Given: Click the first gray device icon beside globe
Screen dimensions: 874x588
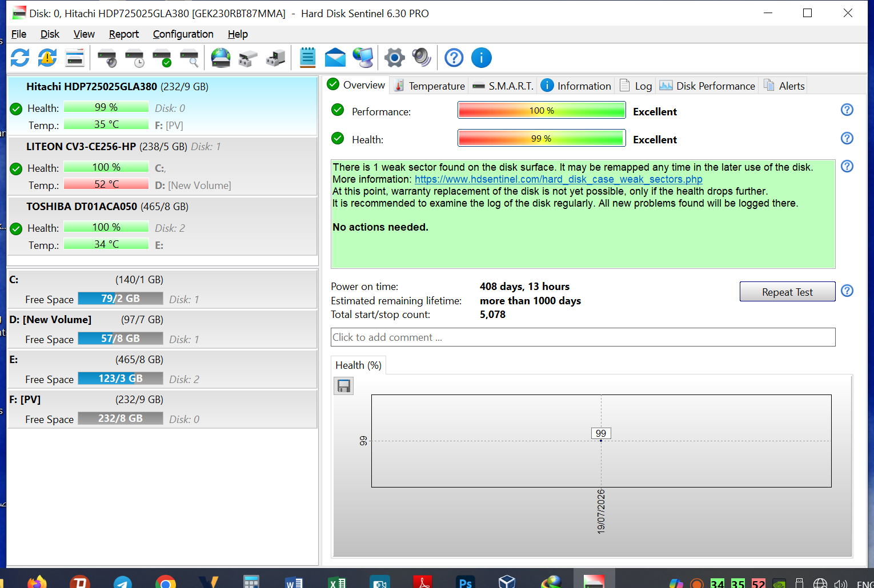Looking at the screenshot, I should pyautogui.click(x=248, y=58).
